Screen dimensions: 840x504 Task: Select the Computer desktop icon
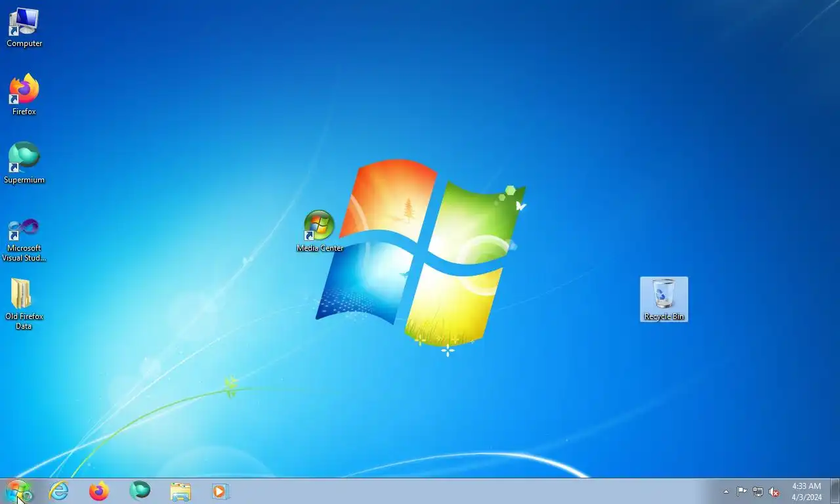pyautogui.click(x=24, y=28)
